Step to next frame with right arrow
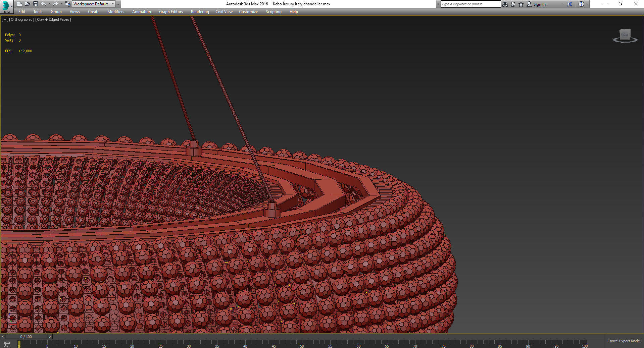The width and height of the screenshot is (644, 348). pyautogui.click(x=50, y=337)
